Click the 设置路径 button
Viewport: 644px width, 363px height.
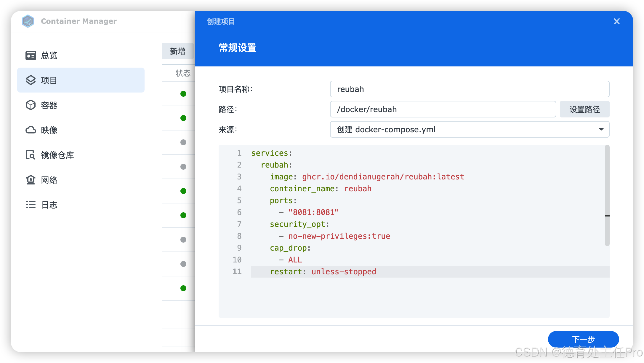pyautogui.click(x=584, y=109)
